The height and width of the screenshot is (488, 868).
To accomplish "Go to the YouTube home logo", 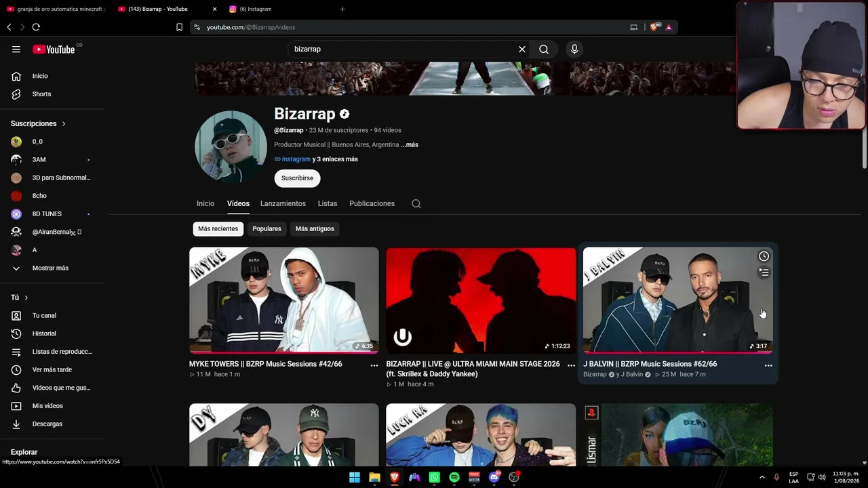I will tap(54, 49).
